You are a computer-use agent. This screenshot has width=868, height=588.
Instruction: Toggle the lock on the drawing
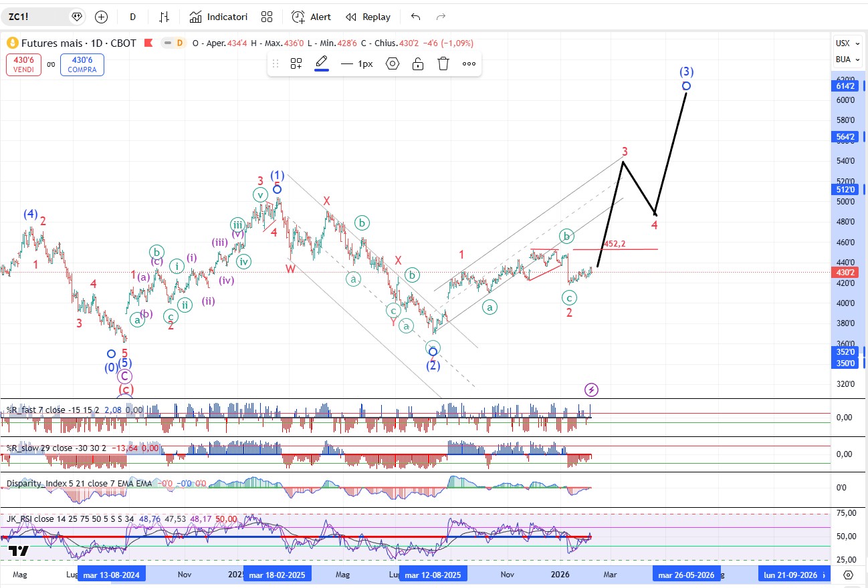pyautogui.click(x=418, y=63)
